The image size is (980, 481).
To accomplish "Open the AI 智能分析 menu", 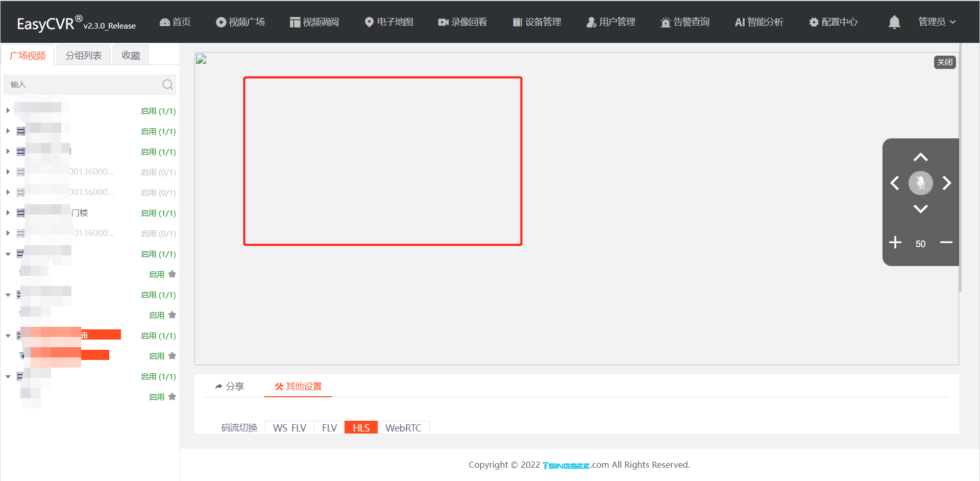I will click(x=759, y=22).
